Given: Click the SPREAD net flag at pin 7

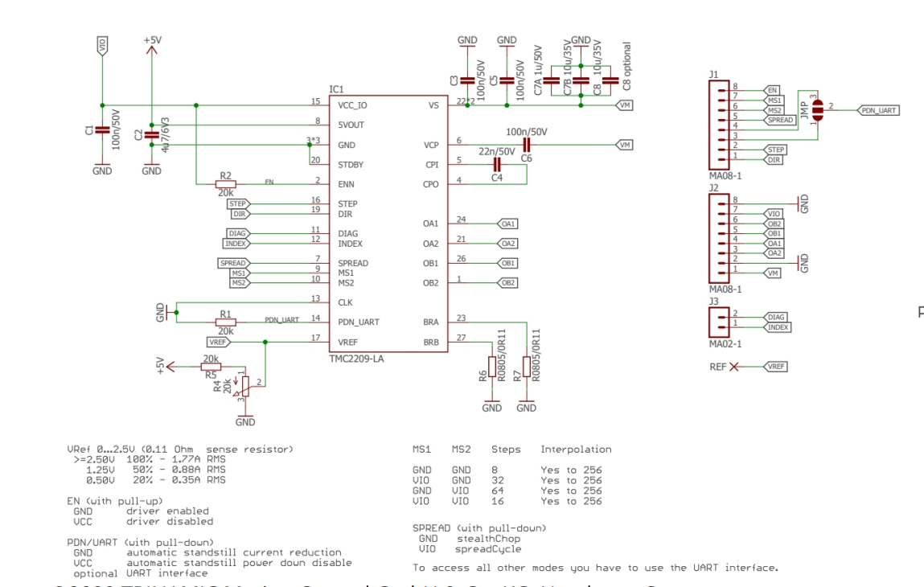Looking at the screenshot, I should pyautogui.click(x=233, y=264).
